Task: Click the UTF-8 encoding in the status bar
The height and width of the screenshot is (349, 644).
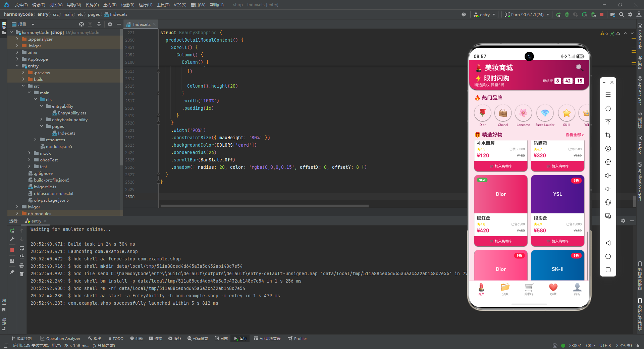Action: (605, 345)
